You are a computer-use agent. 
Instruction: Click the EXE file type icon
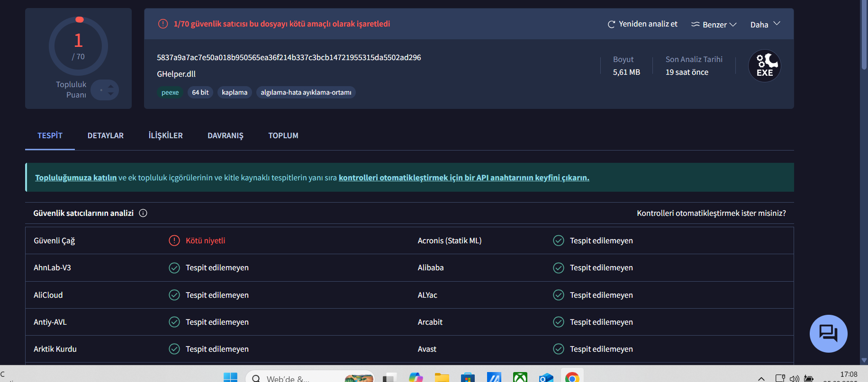[x=765, y=66]
